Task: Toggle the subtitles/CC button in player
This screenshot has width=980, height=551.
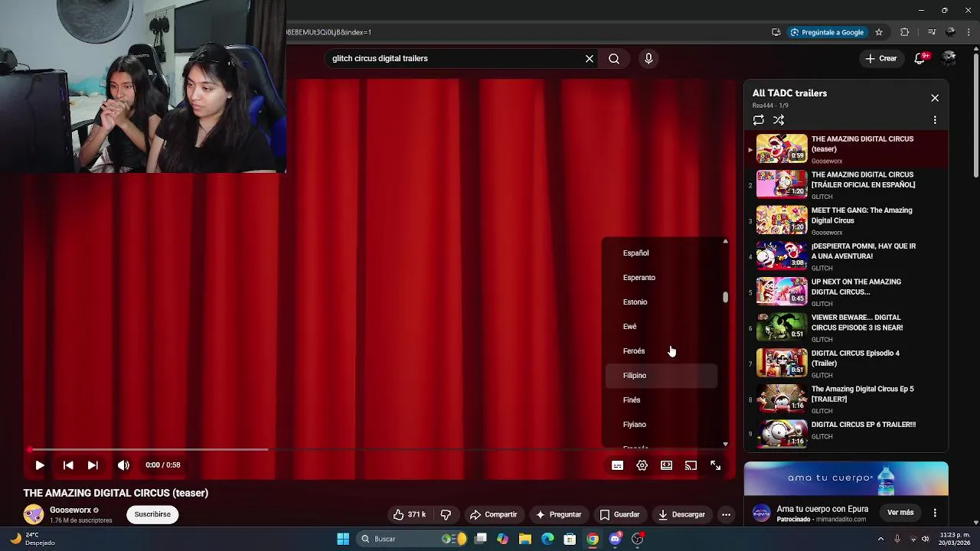Action: (x=617, y=465)
